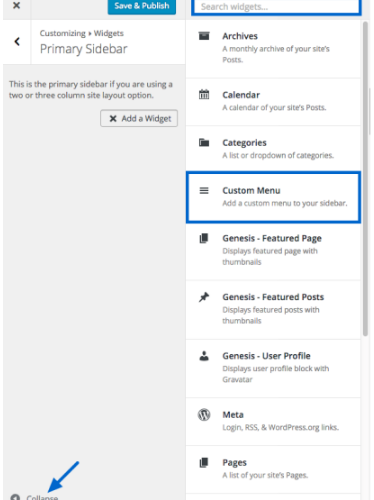The height and width of the screenshot is (500, 374).
Task: Click the Add a Widget button
Action: pyautogui.click(x=139, y=118)
